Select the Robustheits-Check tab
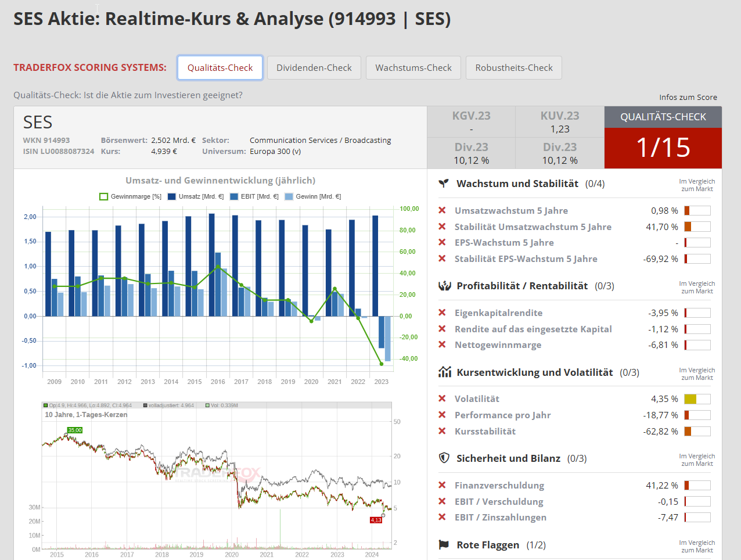741x560 pixels. point(514,68)
